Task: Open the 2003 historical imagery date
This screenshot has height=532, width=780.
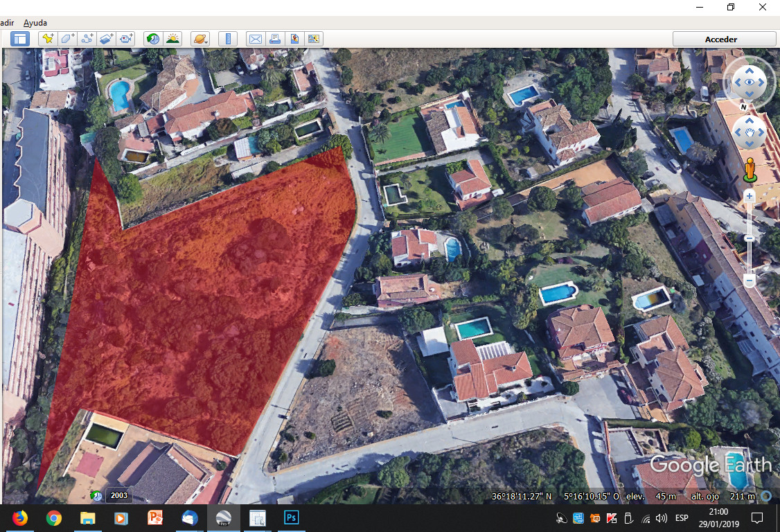Action: (119, 495)
